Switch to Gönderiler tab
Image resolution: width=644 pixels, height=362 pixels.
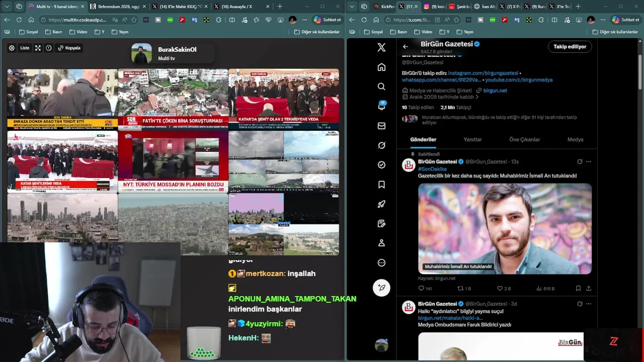coord(423,139)
